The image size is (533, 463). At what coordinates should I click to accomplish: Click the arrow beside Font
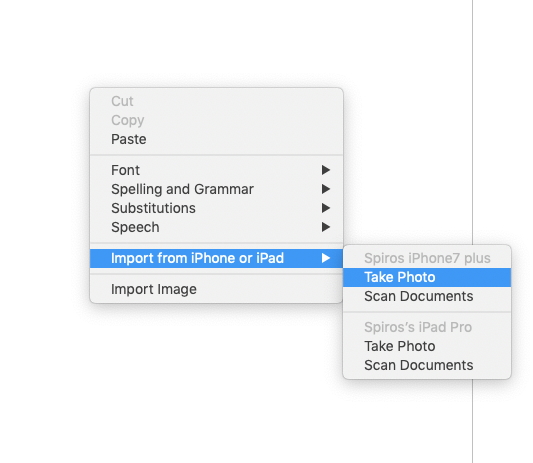[326, 170]
